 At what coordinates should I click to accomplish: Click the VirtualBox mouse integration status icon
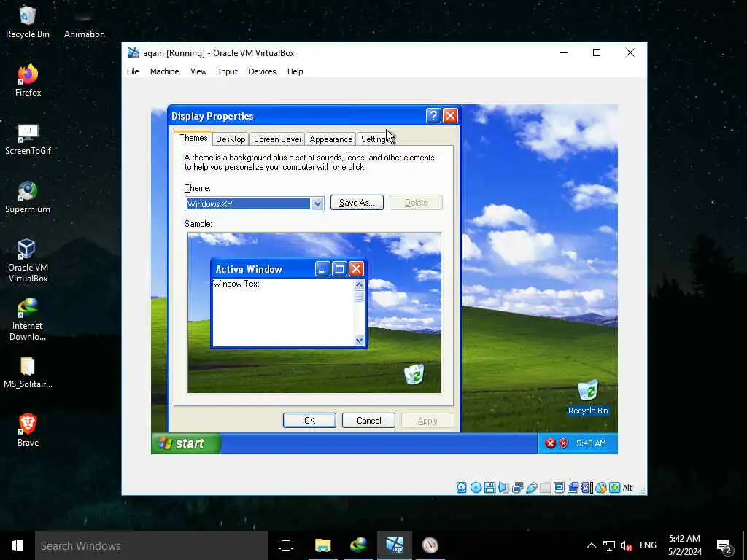tap(601, 488)
